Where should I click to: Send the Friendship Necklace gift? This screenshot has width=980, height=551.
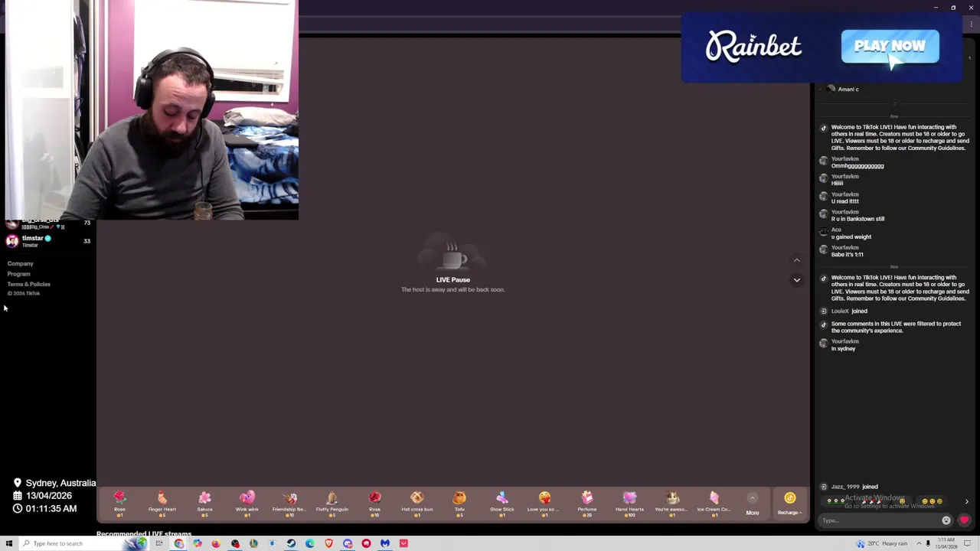pos(289,504)
